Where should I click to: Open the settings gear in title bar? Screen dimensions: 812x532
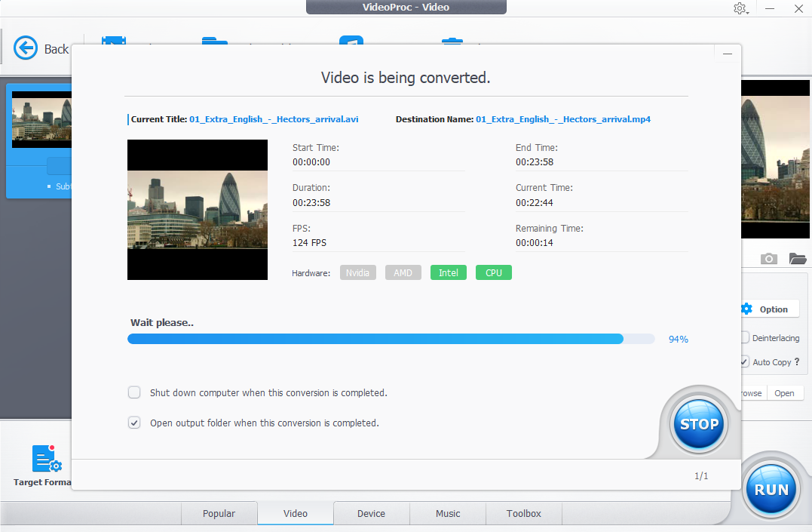739,8
